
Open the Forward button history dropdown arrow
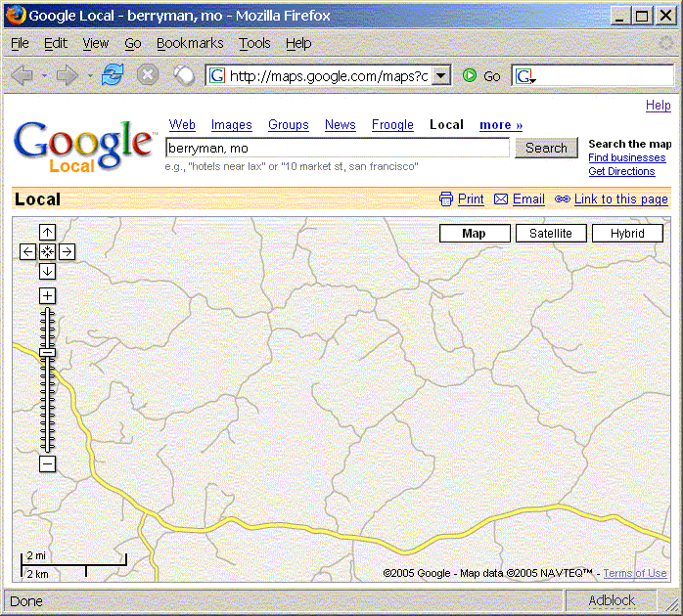coord(90,75)
